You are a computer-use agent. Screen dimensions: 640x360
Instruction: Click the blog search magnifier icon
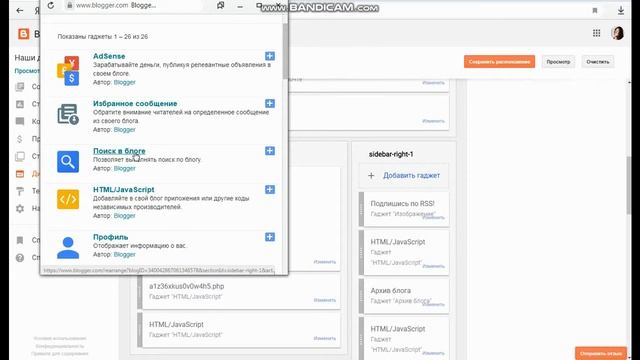pos(68,162)
